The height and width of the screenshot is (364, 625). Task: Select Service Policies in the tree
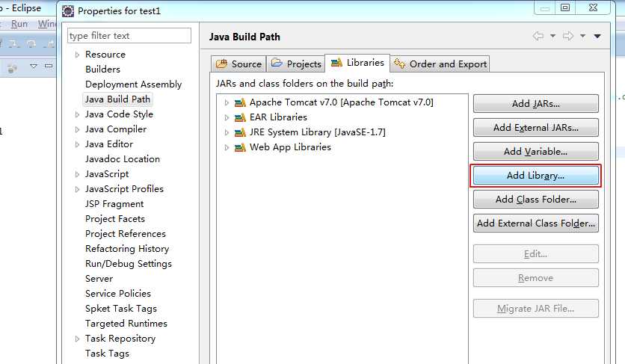[x=118, y=294]
